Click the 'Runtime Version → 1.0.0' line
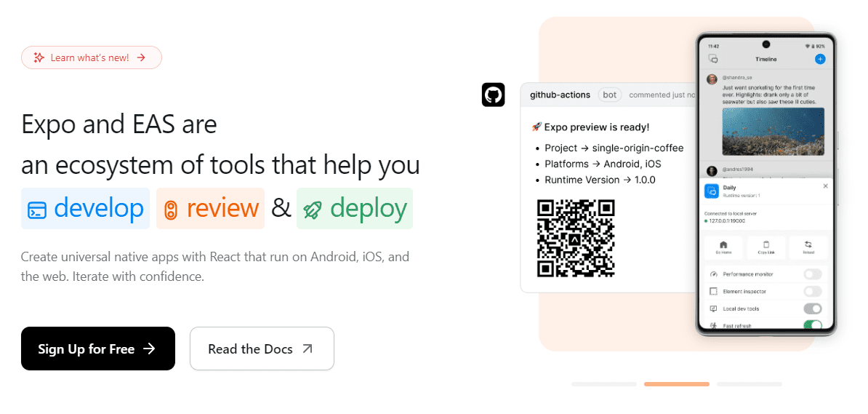 click(x=600, y=180)
